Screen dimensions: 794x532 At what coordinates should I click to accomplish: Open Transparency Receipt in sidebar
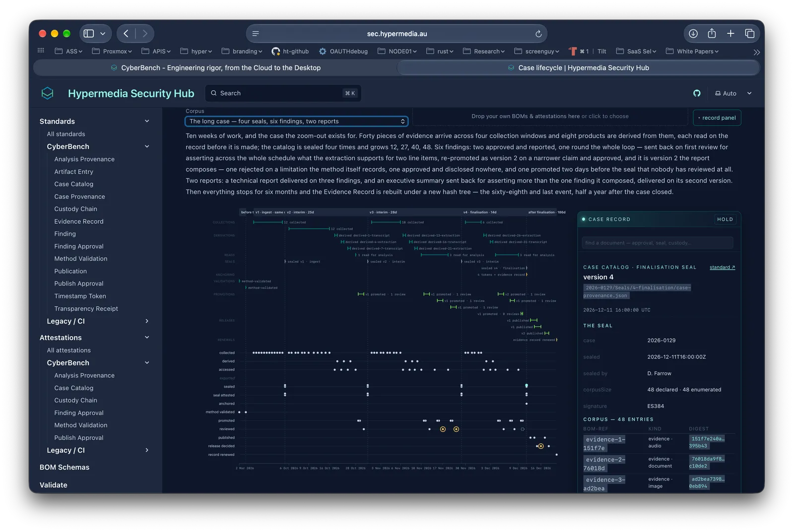(86, 309)
